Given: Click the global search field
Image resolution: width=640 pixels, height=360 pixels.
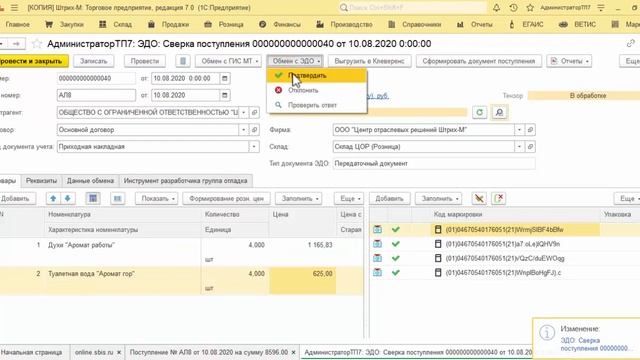Looking at the screenshot, I should pyautogui.click(x=412, y=7).
